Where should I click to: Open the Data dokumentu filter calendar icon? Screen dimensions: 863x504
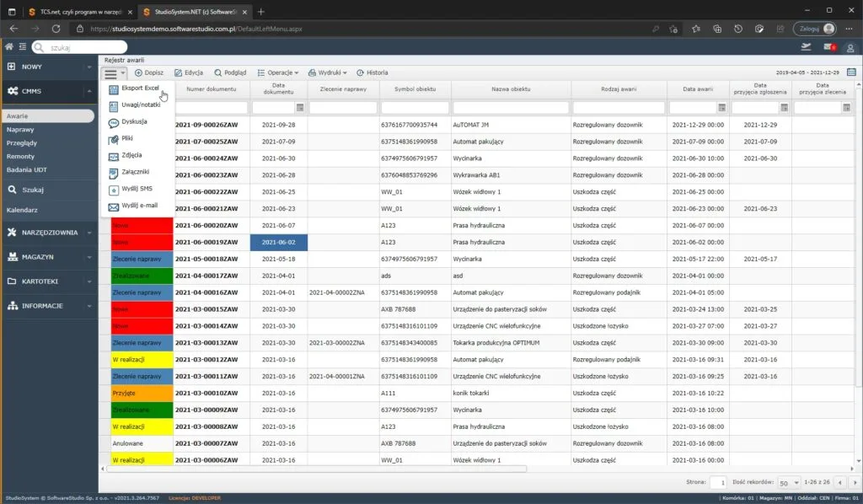click(300, 107)
